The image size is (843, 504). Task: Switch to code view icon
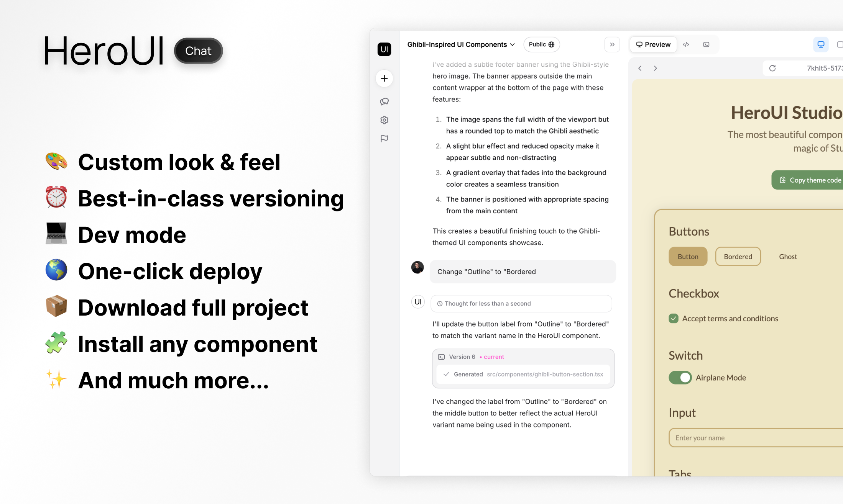click(x=686, y=44)
